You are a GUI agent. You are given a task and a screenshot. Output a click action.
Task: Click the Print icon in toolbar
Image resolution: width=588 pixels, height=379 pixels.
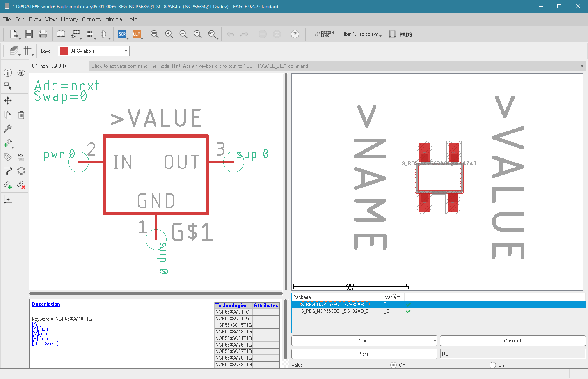43,34
